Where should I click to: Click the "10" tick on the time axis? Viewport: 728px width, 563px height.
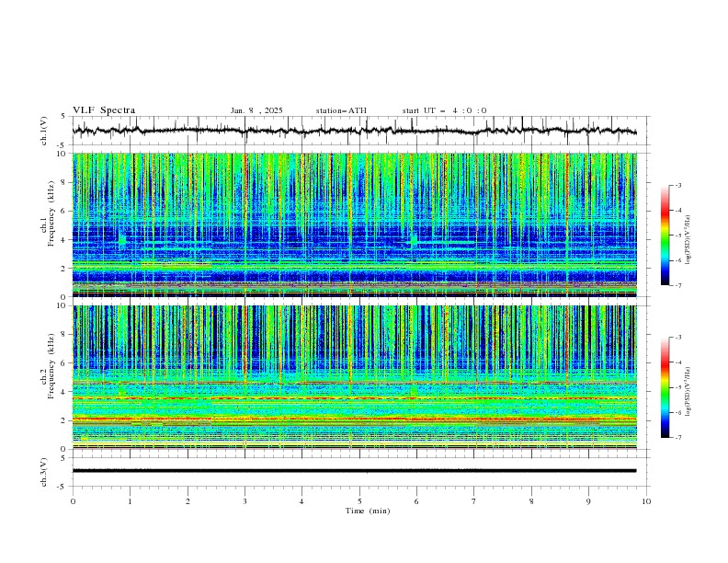pos(646,501)
